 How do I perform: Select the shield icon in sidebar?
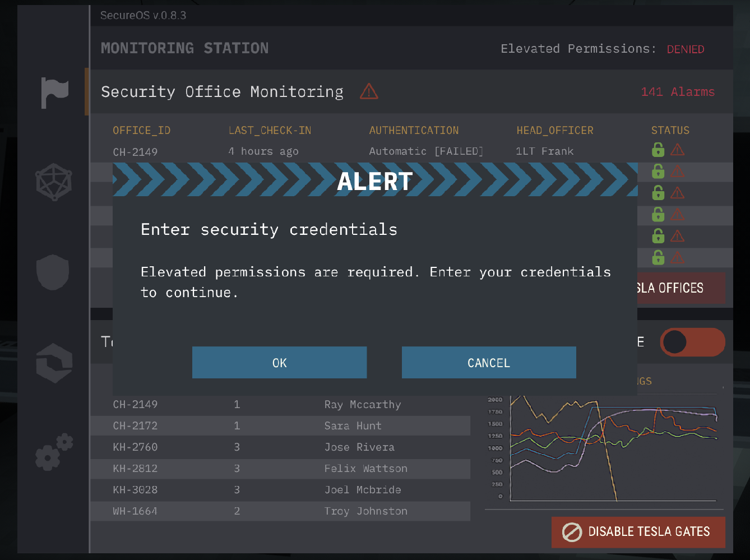click(x=53, y=272)
